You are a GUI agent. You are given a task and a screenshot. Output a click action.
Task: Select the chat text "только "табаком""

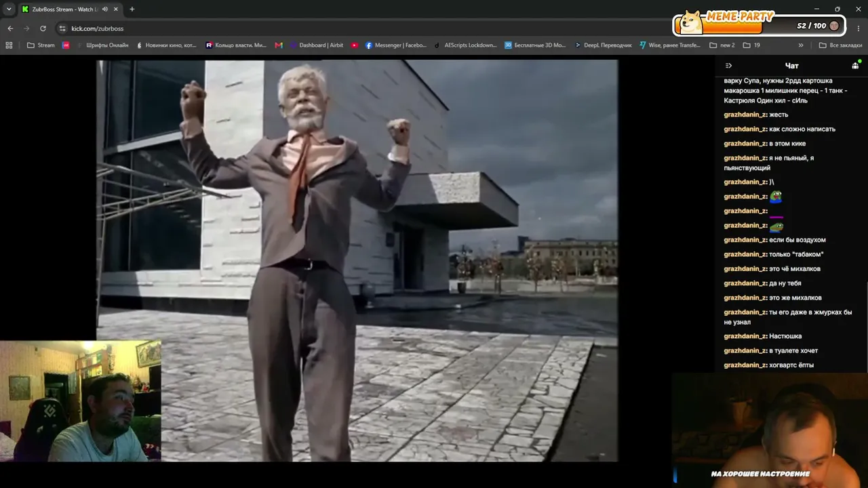[x=796, y=254]
